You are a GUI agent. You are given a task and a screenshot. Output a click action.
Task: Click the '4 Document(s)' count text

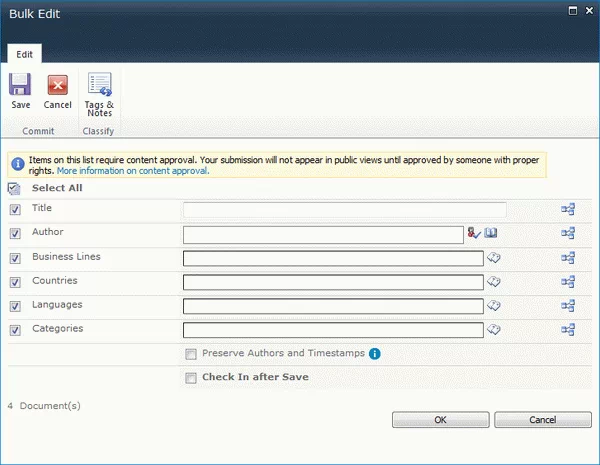point(44,406)
